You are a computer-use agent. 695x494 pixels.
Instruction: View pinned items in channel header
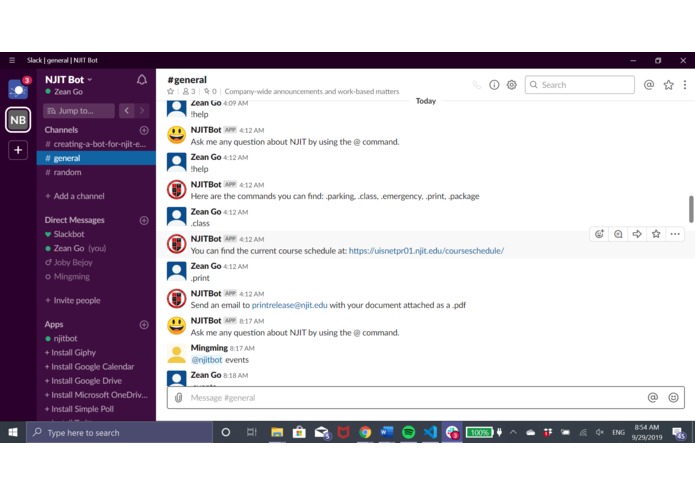click(210, 92)
